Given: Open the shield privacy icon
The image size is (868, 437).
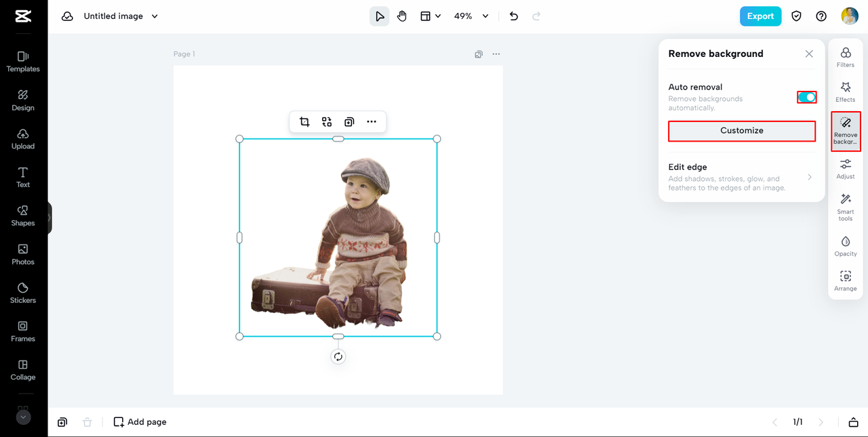Looking at the screenshot, I should coord(797,16).
